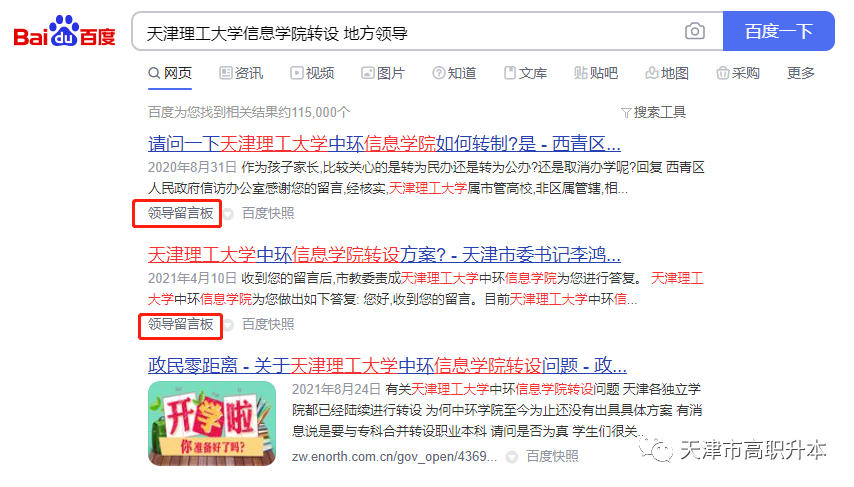
Task: Open the 地图 map tab
Action: click(x=667, y=73)
